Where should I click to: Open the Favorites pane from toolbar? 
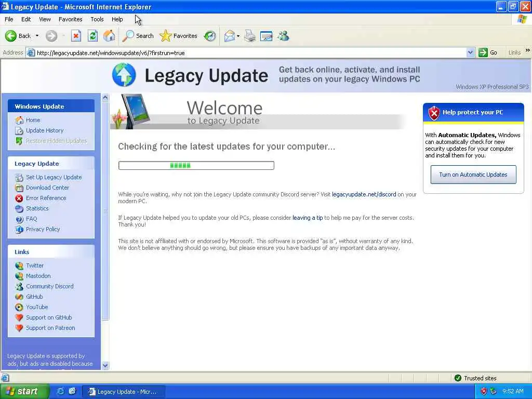click(179, 36)
